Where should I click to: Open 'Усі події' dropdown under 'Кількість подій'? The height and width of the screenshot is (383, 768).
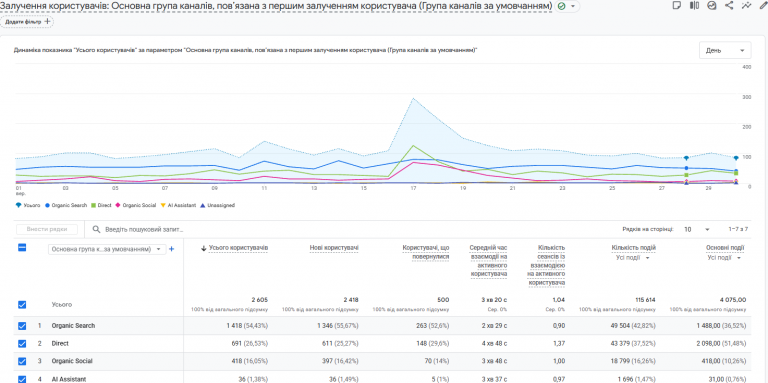click(633, 258)
